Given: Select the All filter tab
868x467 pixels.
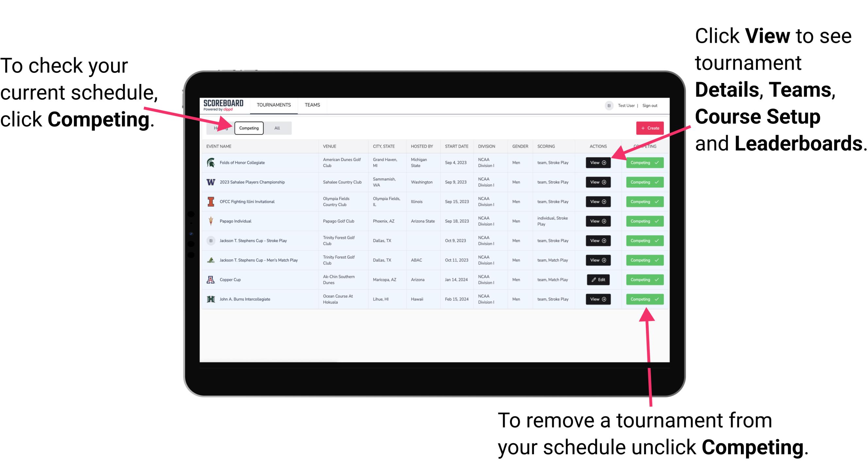Looking at the screenshot, I should [x=276, y=128].
